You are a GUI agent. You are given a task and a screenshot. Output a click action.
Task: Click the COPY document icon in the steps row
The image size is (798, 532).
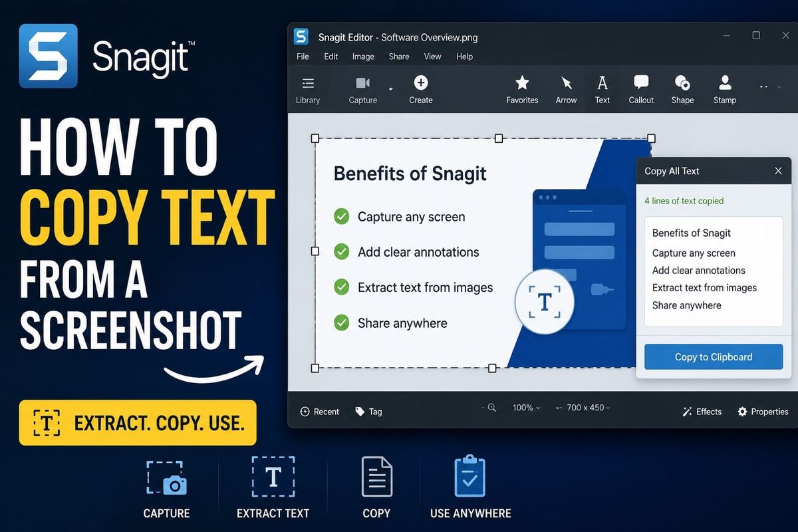click(376, 476)
